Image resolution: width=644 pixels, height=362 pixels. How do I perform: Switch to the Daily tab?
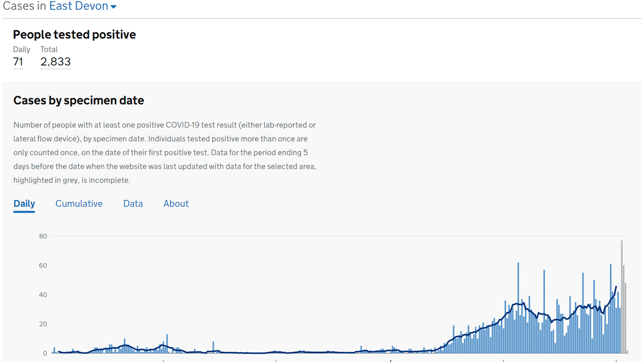pos(24,204)
